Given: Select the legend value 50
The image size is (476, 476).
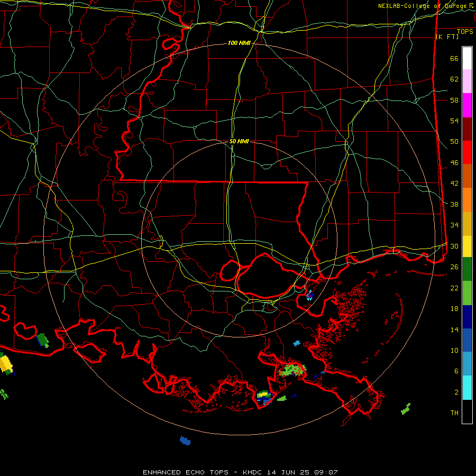Looking at the screenshot, I should pyautogui.click(x=454, y=142).
